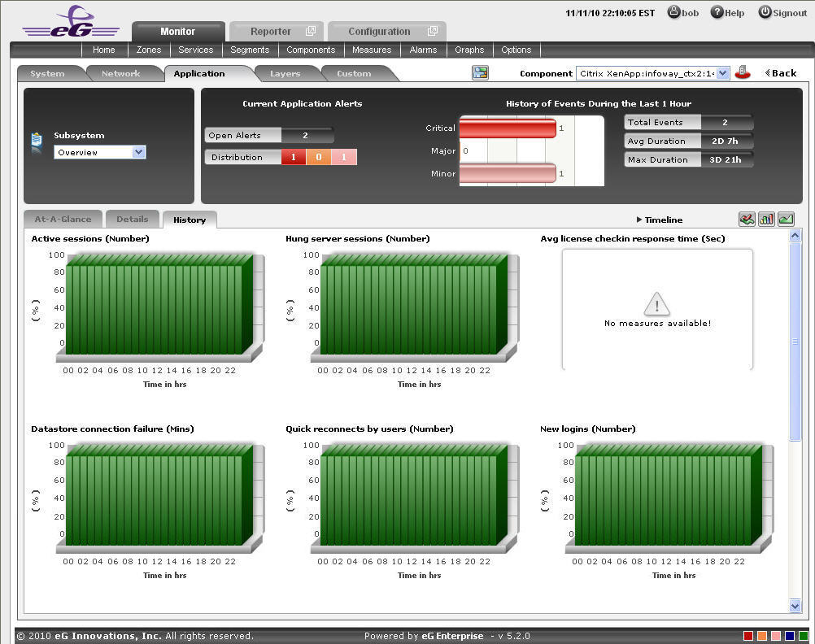Open the Measures menu

click(x=372, y=50)
